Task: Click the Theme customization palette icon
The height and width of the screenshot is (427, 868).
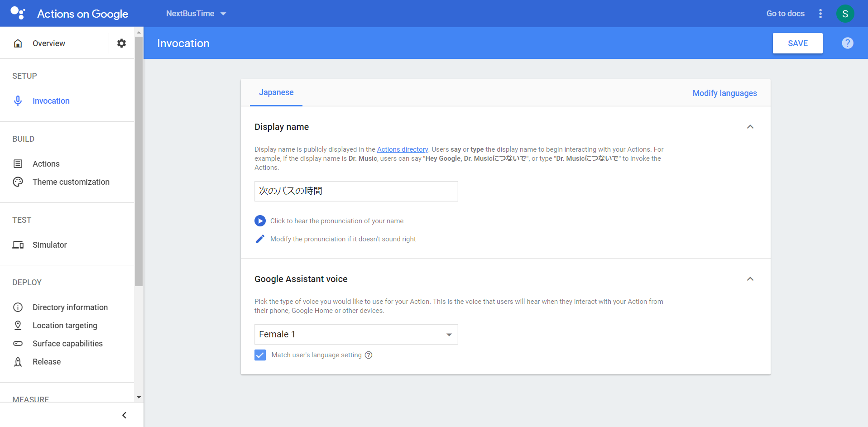Action: tap(18, 182)
